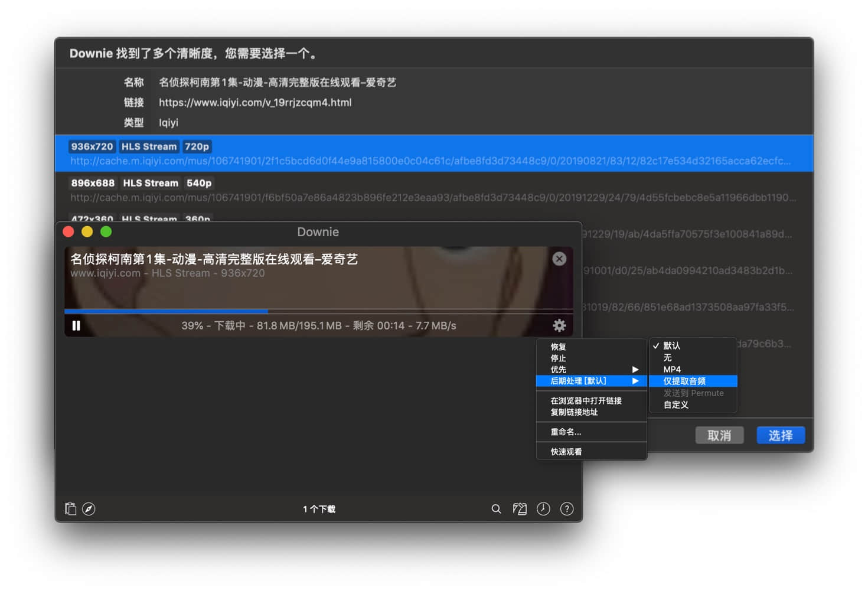Expand the 后期处理 [默认] submenu
The height and width of the screenshot is (594, 868).
[x=591, y=381]
